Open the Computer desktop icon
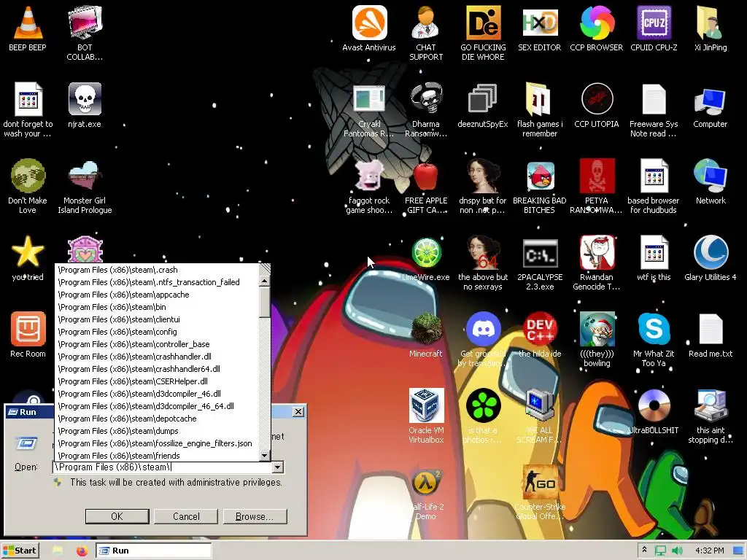 (711, 101)
